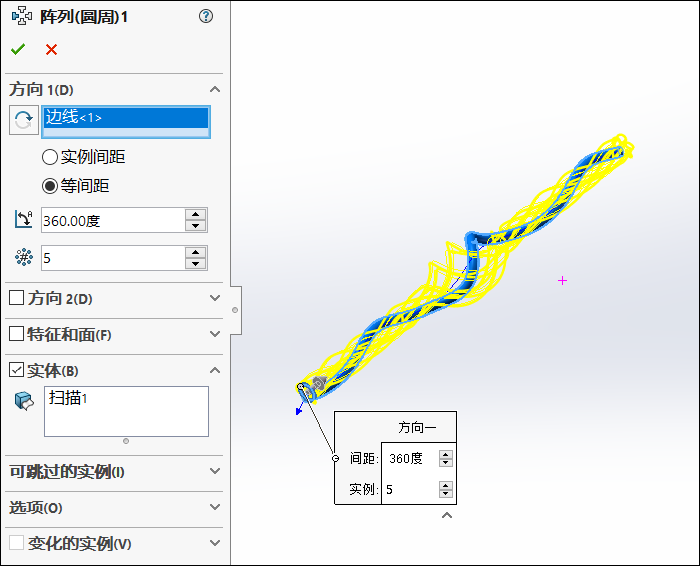Viewport: 700px width, 566px height.
Task: Uncheck 实体(B) checkbox
Action: (x=17, y=370)
